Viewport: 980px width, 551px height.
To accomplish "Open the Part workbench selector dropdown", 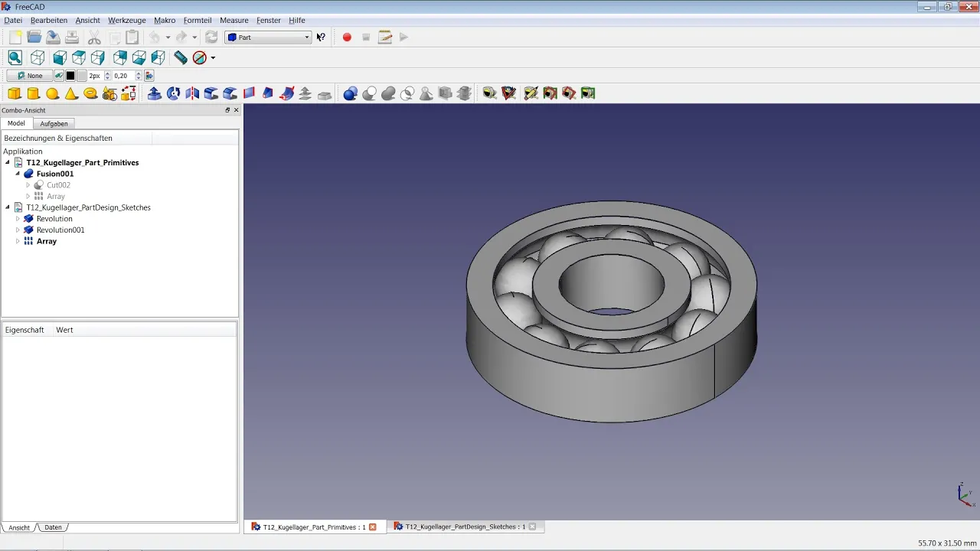I will (268, 37).
